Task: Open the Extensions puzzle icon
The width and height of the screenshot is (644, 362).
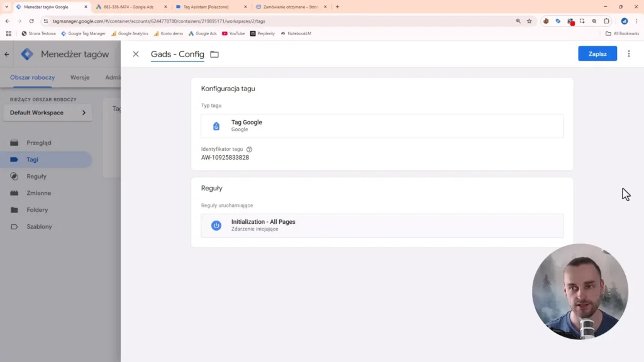Action: [607, 21]
